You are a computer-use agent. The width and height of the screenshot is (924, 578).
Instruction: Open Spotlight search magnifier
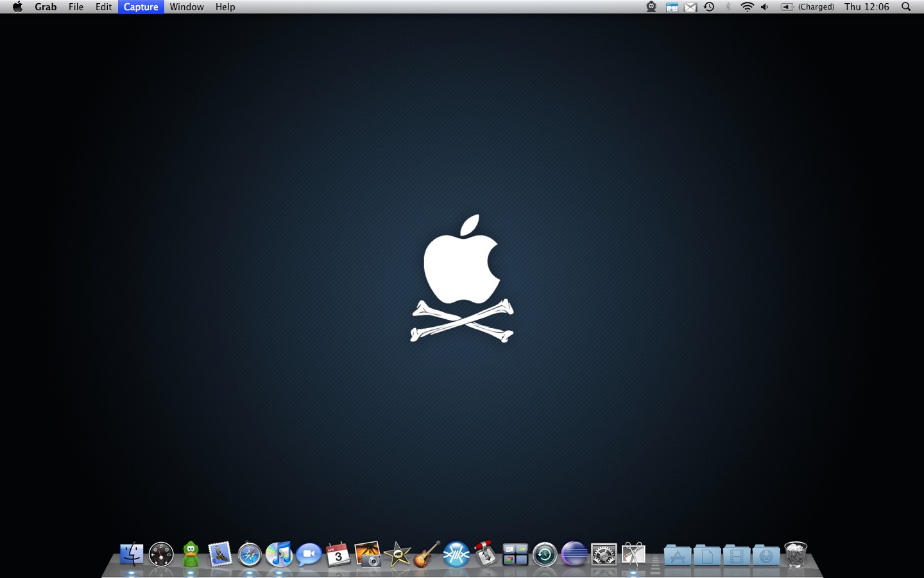[906, 7]
